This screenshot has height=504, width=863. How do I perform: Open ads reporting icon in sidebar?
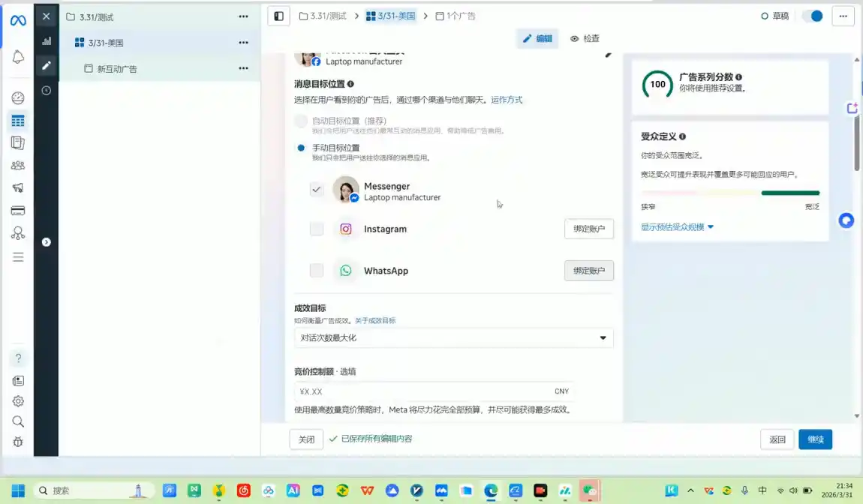click(18, 143)
